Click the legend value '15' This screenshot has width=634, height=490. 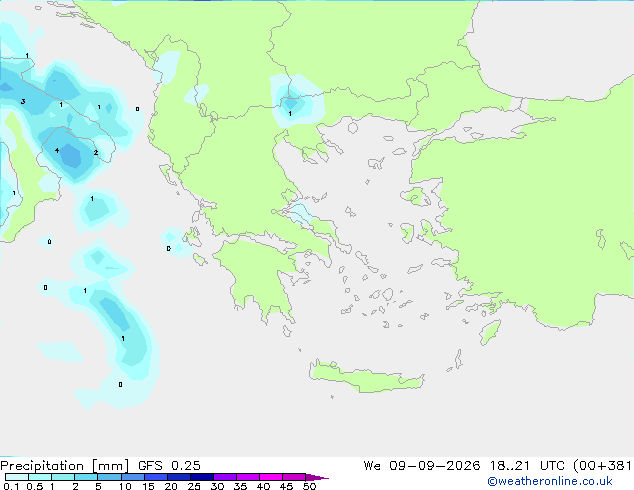148,486
